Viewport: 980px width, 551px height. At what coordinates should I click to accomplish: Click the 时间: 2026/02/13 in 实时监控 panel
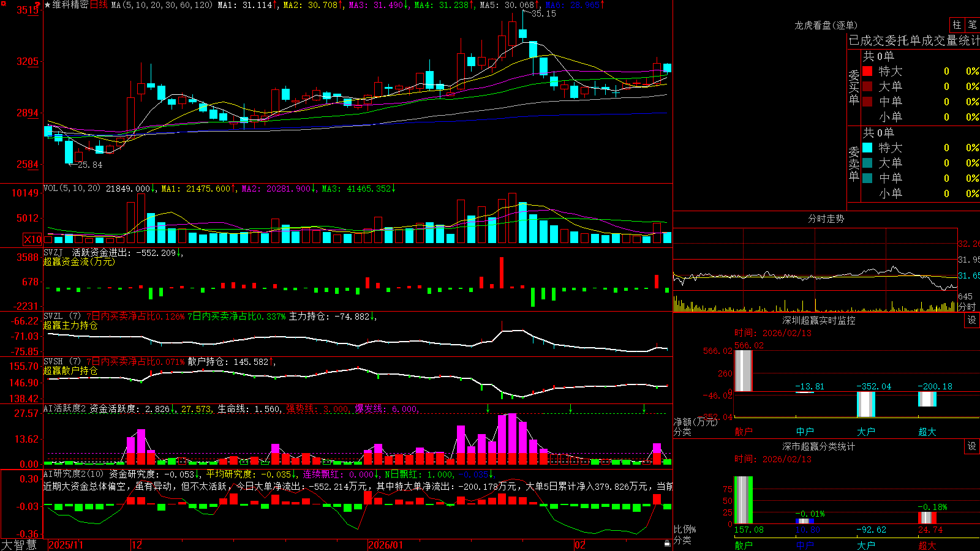(773, 333)
